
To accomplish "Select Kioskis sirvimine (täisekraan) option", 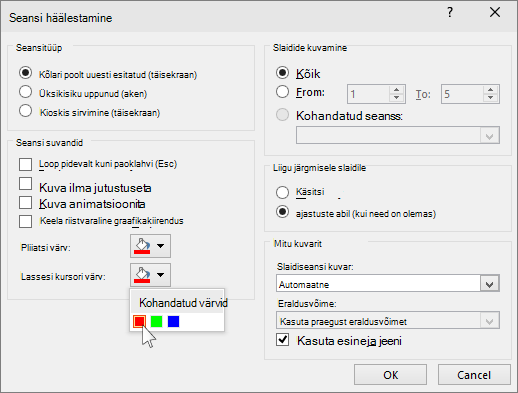I will [26, 111].
